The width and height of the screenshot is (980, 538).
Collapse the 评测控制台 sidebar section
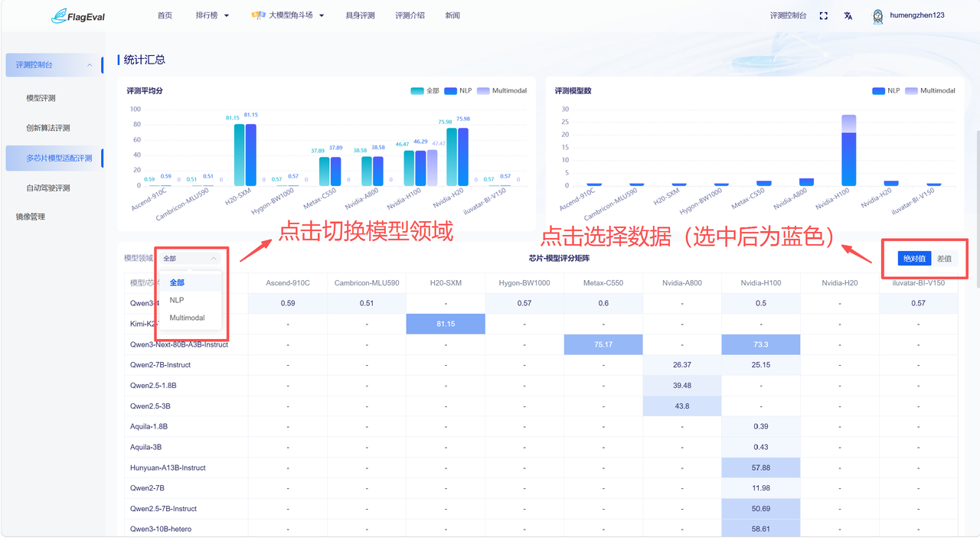(54, 65)
